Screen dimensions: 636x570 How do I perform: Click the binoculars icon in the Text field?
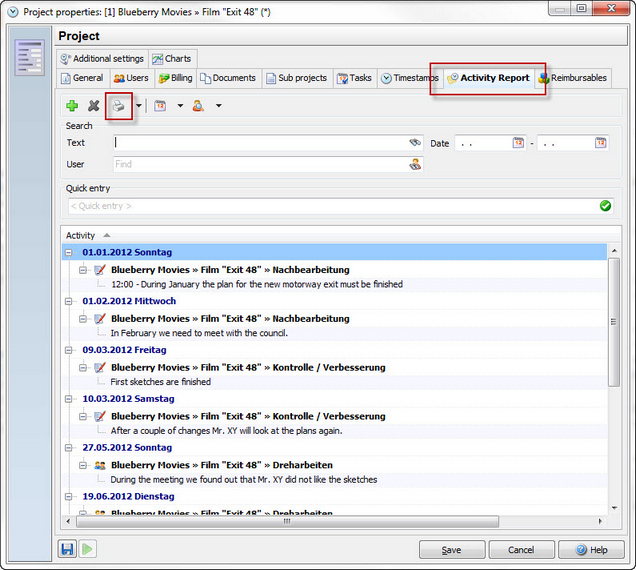point(415,142)
